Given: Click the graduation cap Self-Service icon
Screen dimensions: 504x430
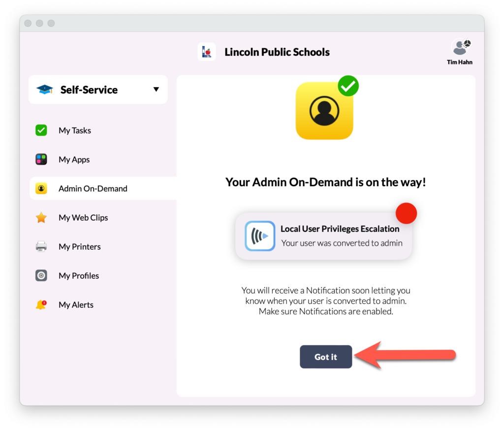Looking at the screenshot, I should 45,90.
